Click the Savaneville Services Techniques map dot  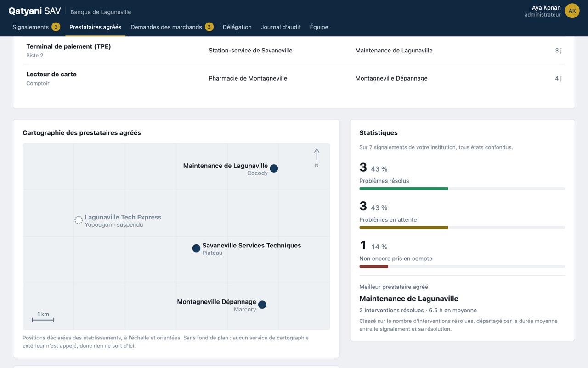pos(196,248)
